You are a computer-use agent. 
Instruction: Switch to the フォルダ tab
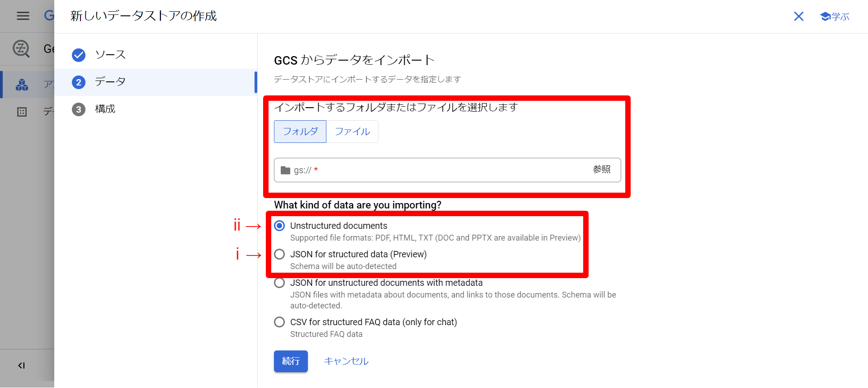(300, 132)
